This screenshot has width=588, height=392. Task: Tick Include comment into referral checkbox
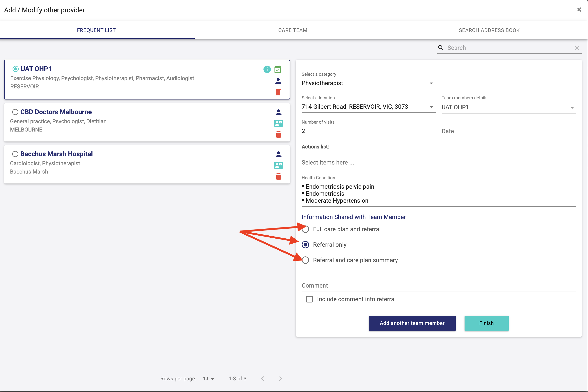click(309, 299)
